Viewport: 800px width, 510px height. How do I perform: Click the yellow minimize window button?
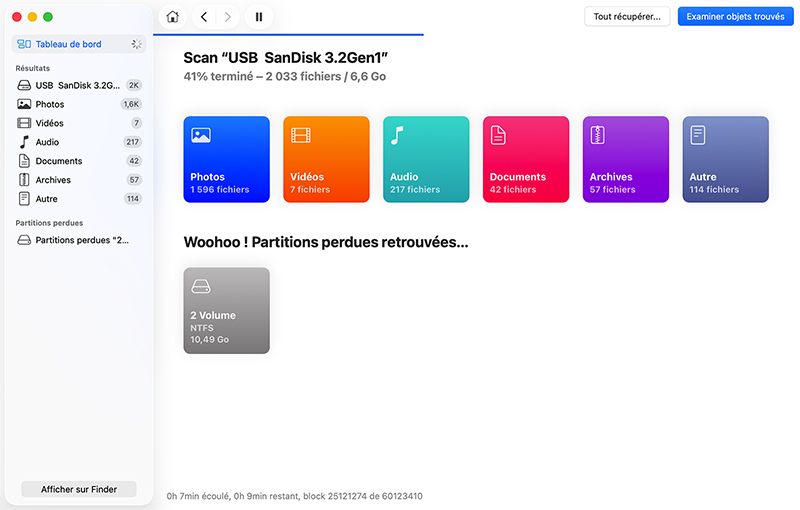pos(32,17)
